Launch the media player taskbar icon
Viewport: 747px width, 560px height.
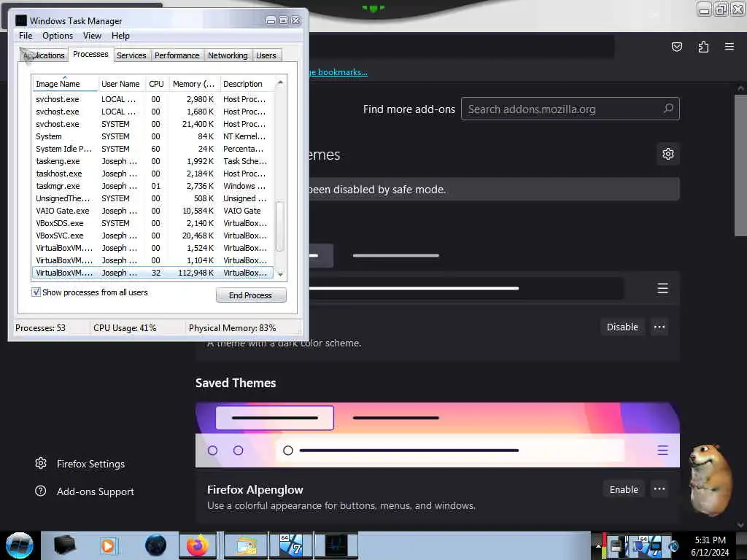[108, 545]
